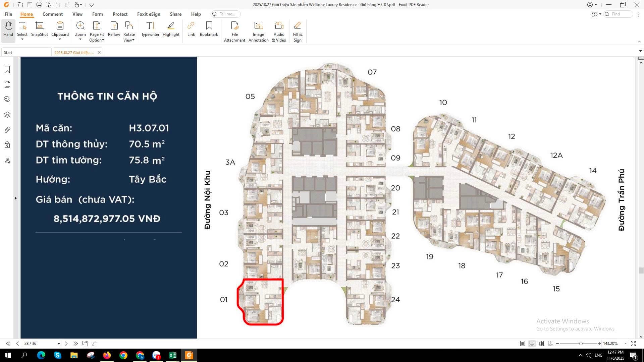Open the page number dropdown
The image size is (644, 362).
tap(59, 344)
